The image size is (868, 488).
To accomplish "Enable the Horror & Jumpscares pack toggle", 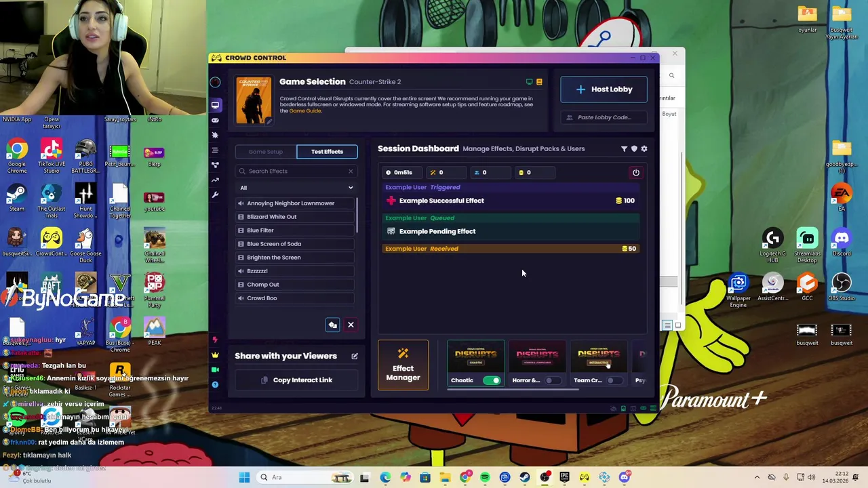I will tap(553, 380).
